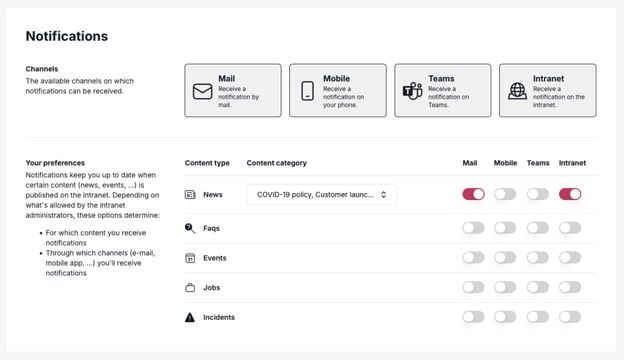The image size is (624, 360).
Task: Click the Mobile column header
Action: point(505,163)
